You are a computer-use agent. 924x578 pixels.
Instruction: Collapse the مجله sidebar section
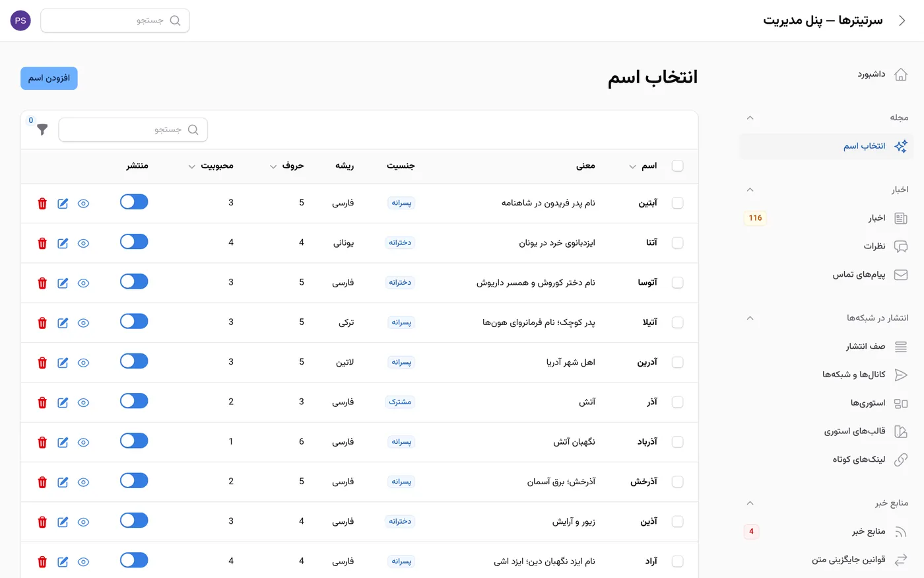(750, 118)
